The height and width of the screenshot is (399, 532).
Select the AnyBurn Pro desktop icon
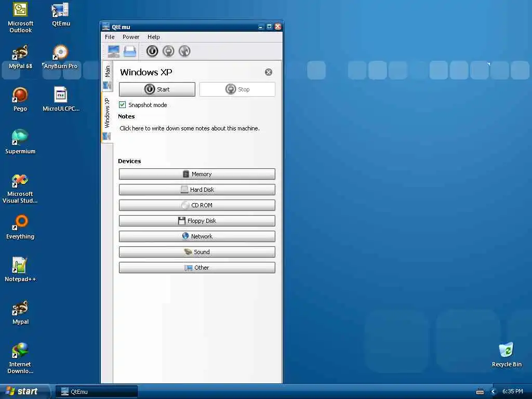(61, 57)
